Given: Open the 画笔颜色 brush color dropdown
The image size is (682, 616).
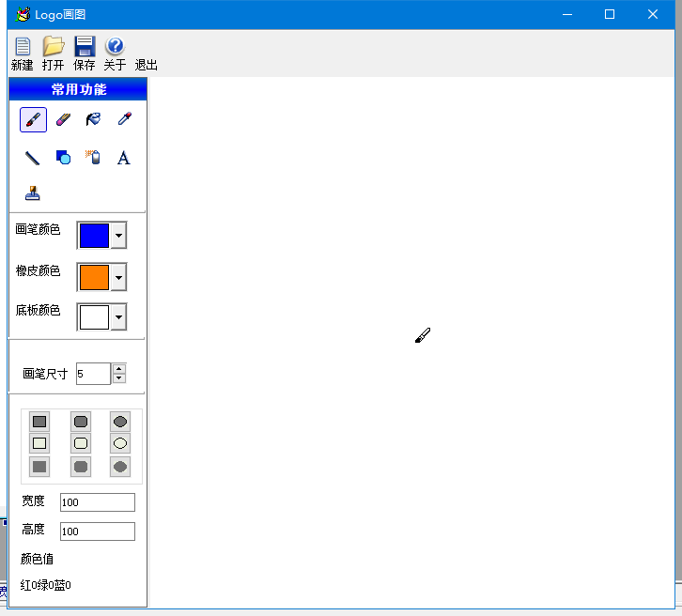Looking at the screenshot, I should click(x=118, y=236).
